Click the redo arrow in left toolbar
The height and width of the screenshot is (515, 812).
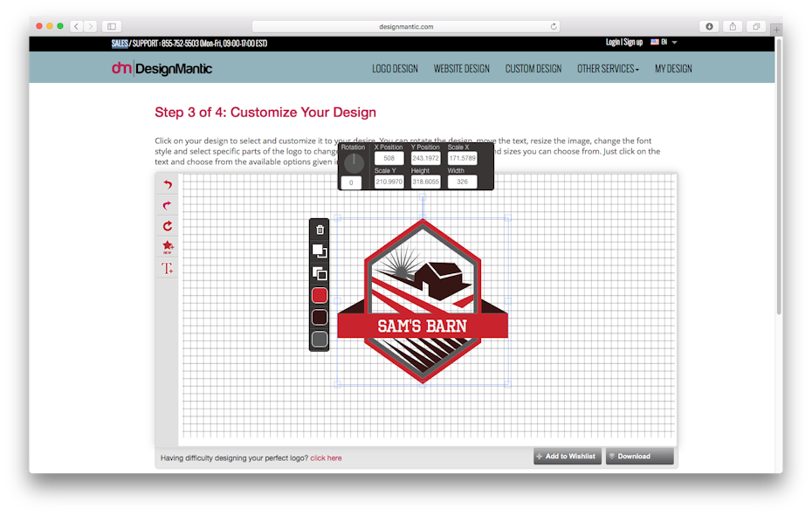point(168,206)
